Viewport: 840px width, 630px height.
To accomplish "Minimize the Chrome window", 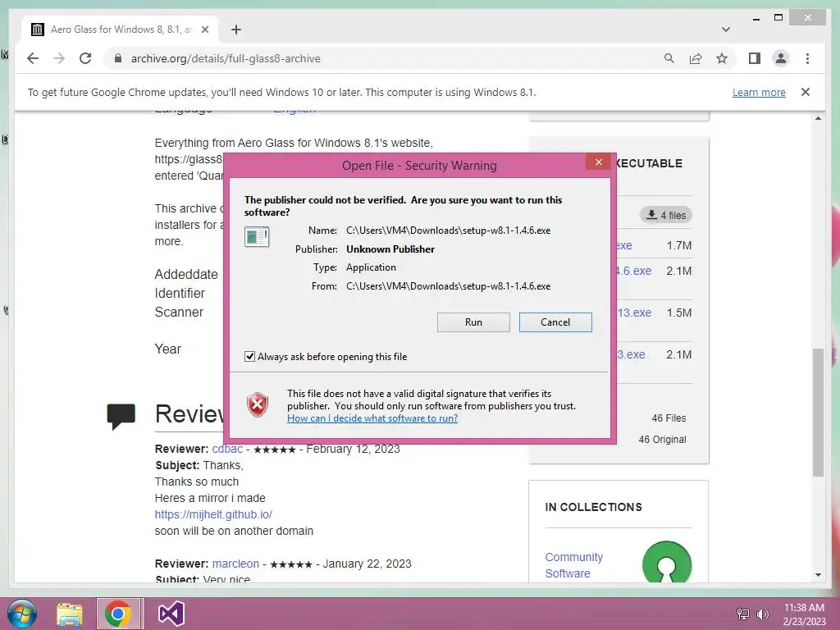I will click(756, 19).
